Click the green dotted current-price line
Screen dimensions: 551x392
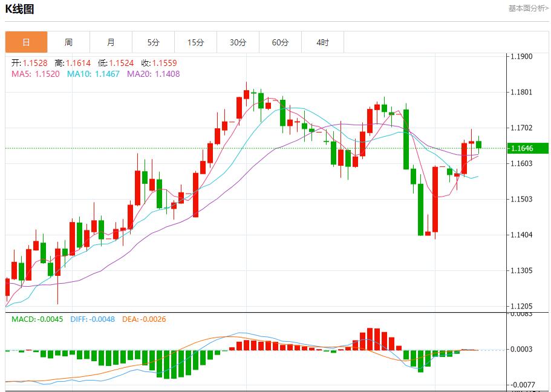[242, 147]
